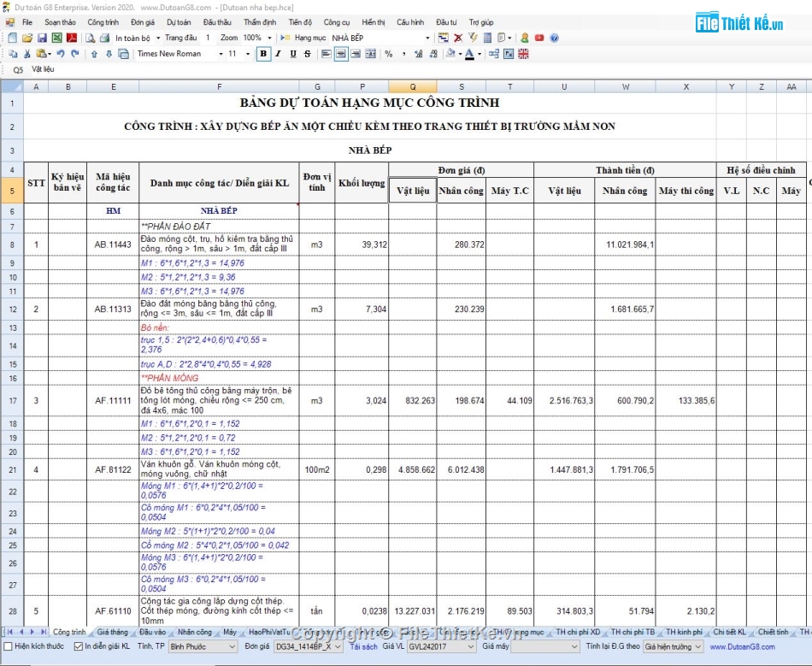Click the page number field showing 1
The height and width of the screenshot is (666, 812).
(209, 38)
